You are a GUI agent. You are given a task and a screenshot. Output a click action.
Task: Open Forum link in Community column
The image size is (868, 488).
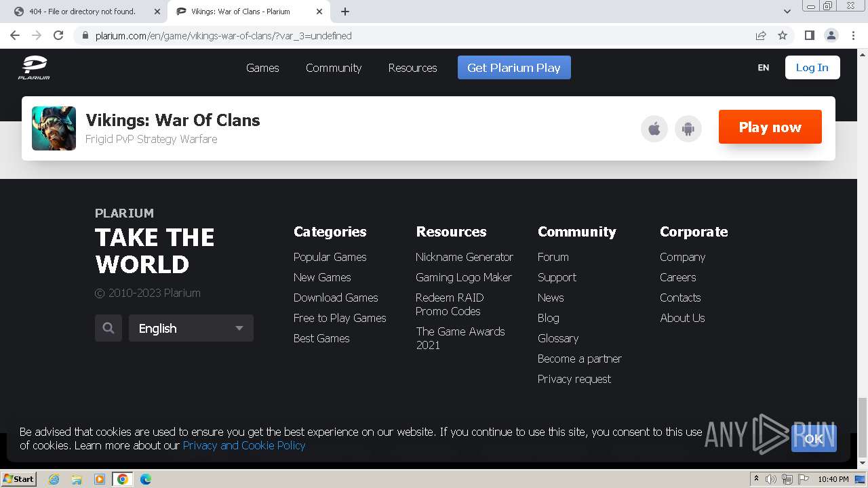pyautogui.click(x=553, y=257)
